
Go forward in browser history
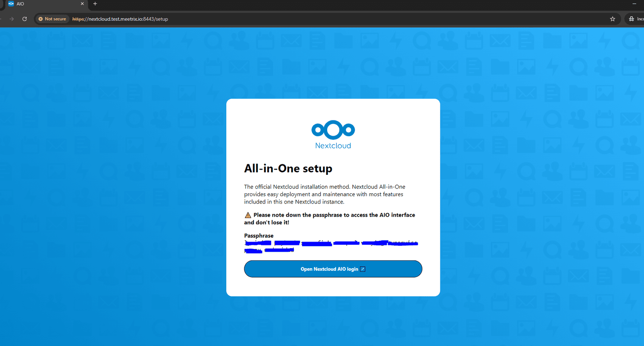pos(12,19)
